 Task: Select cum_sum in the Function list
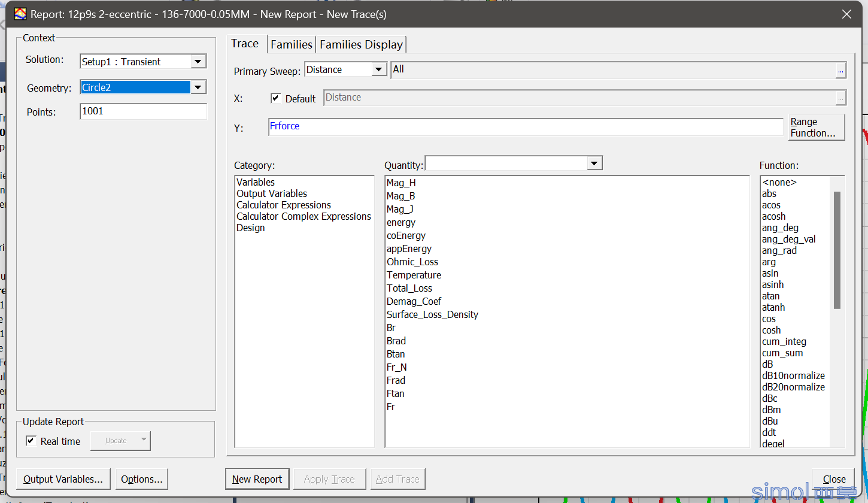click(782, 353)
